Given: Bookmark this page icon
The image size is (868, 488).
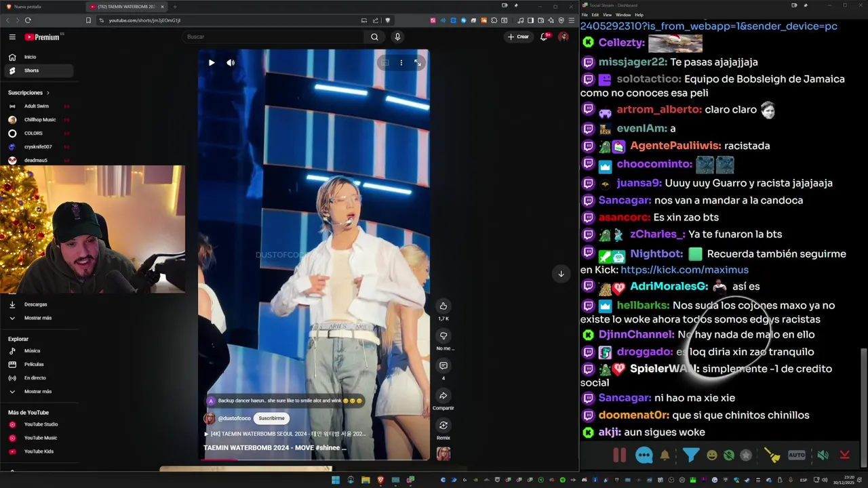Looking at the screenshot, I should (x=88, y=20).
